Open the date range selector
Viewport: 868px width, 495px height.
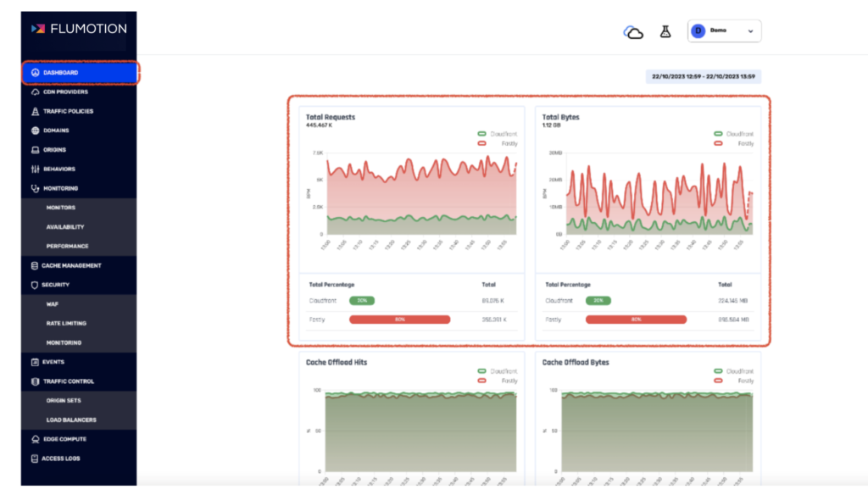click(x=703, y=76)
